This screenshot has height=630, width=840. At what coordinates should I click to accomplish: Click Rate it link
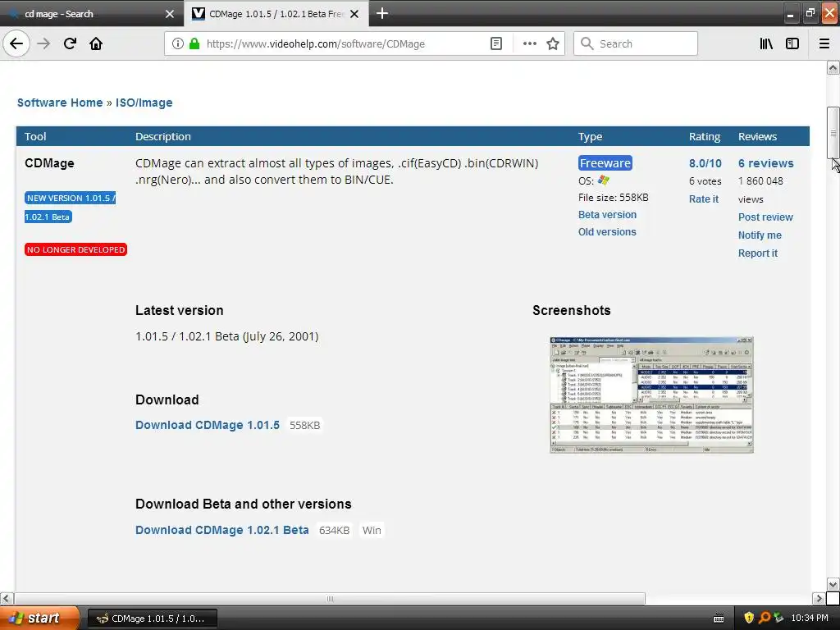703,199
